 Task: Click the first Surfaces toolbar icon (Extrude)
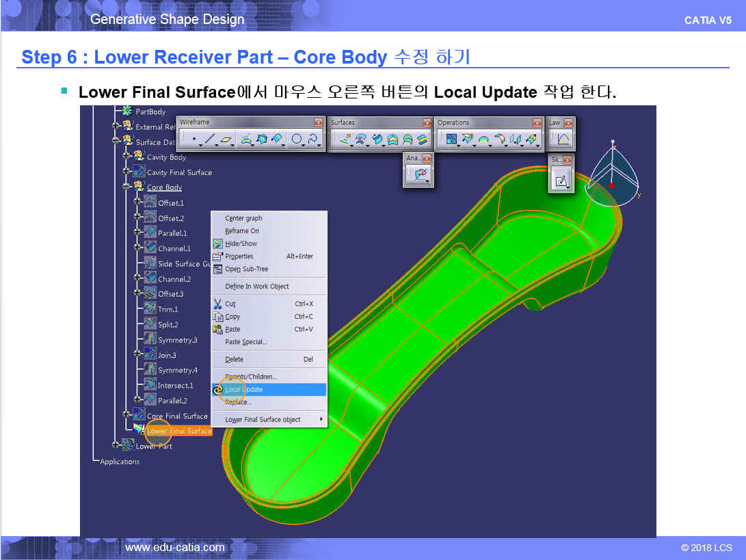coord(345,139)
